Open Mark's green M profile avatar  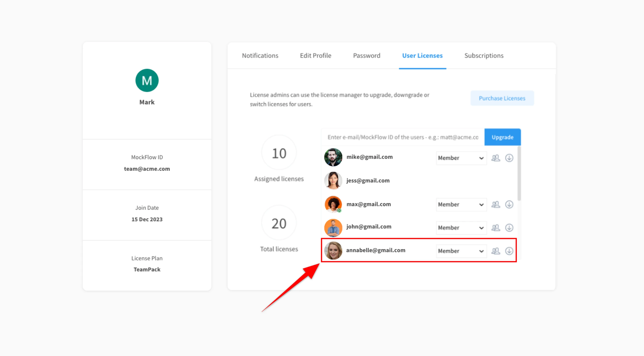(x=147, y=80)
